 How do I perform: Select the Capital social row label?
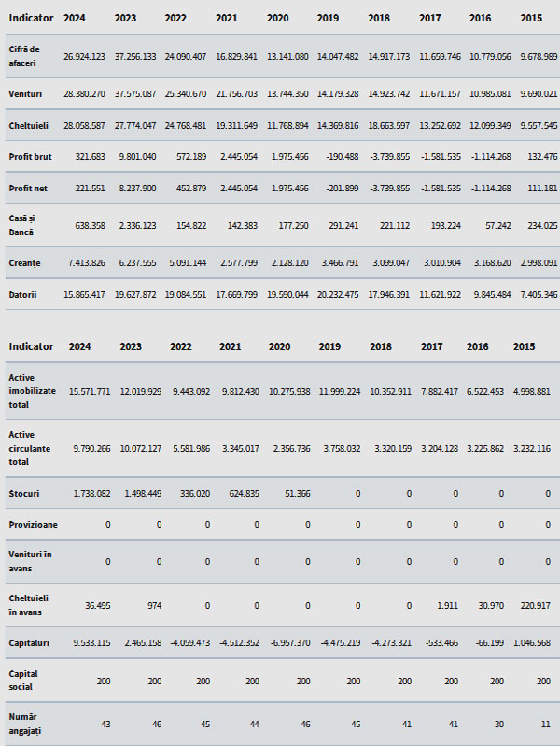(23, 681)
